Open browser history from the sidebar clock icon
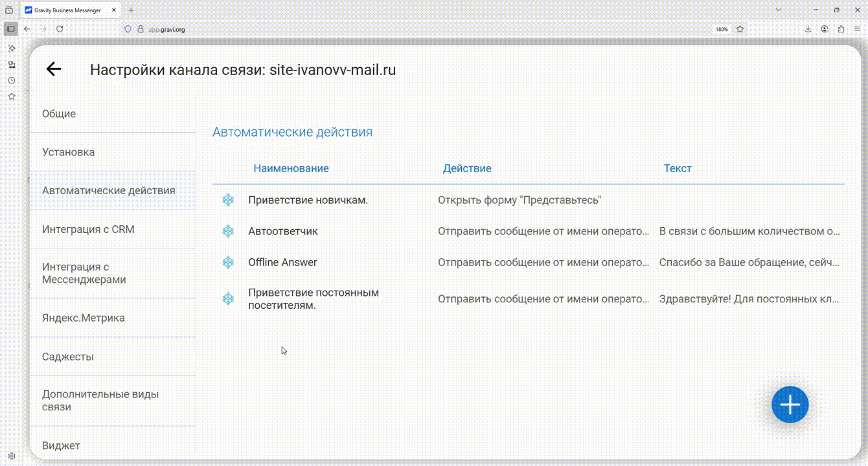 tap(12, 80)
